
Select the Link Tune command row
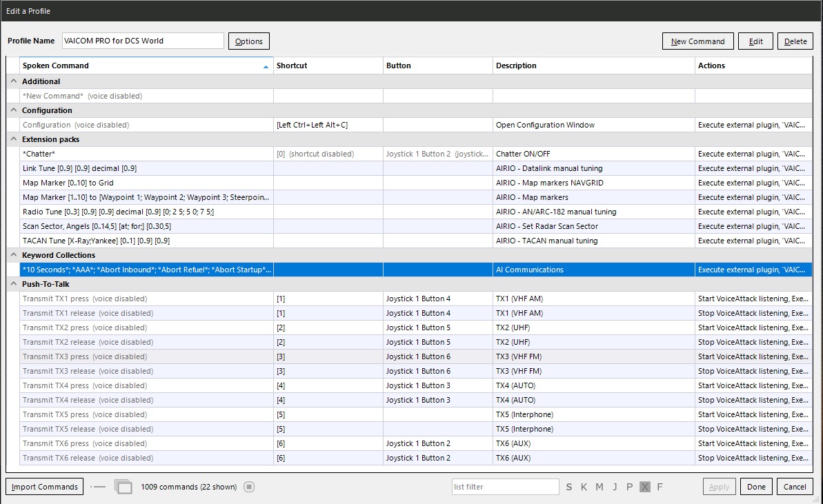416,168
